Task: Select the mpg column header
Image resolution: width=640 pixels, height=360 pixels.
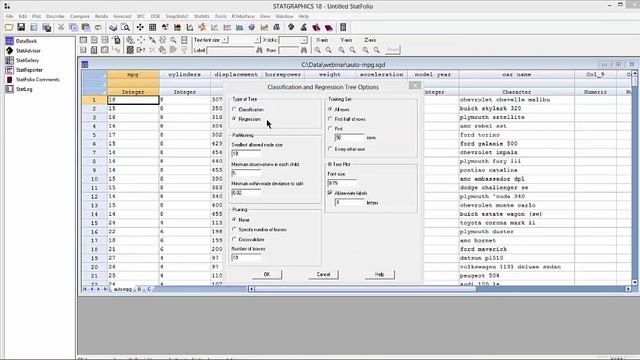Action: 133,75
